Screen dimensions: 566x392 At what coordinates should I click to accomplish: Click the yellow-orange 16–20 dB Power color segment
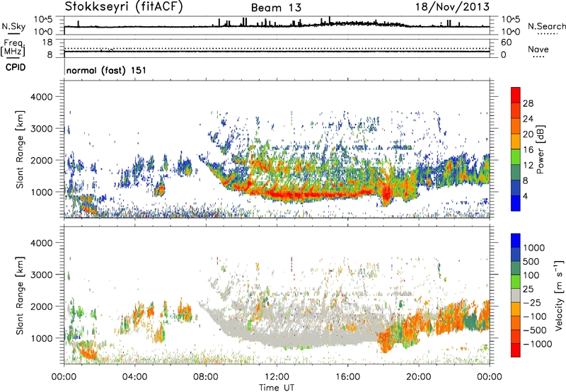pos(516,142)
